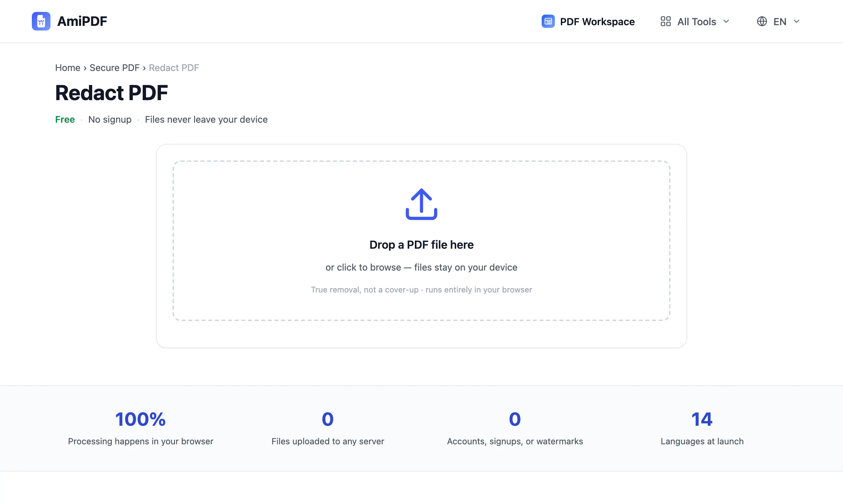Click the 'Drop a PDF file here' heading

pos(421,244)
